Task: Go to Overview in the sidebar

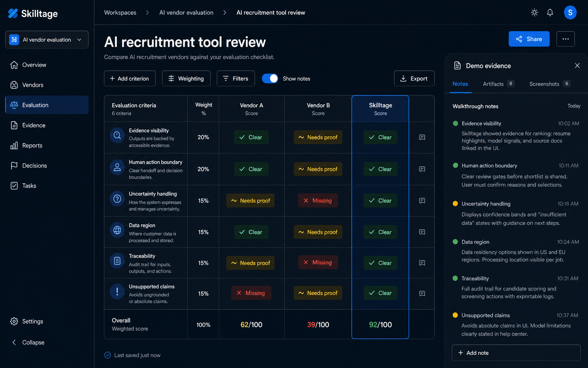Action: click(47, 65)
